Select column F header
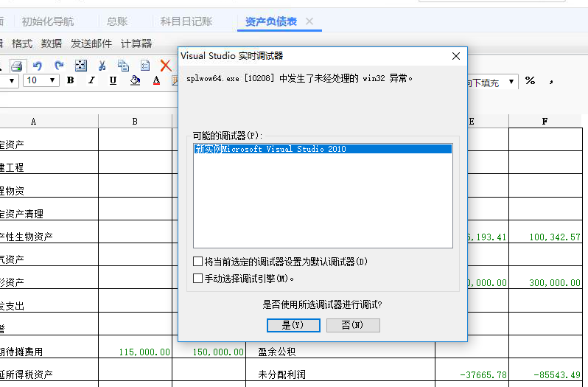Image resolution: width=588 pixels, height=387 pixels. coord(545,122)
